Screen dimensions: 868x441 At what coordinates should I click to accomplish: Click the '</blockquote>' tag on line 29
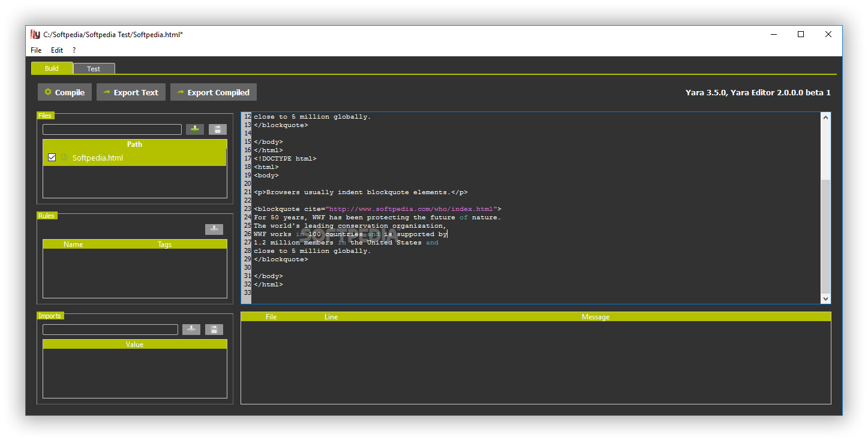point(281,259)
